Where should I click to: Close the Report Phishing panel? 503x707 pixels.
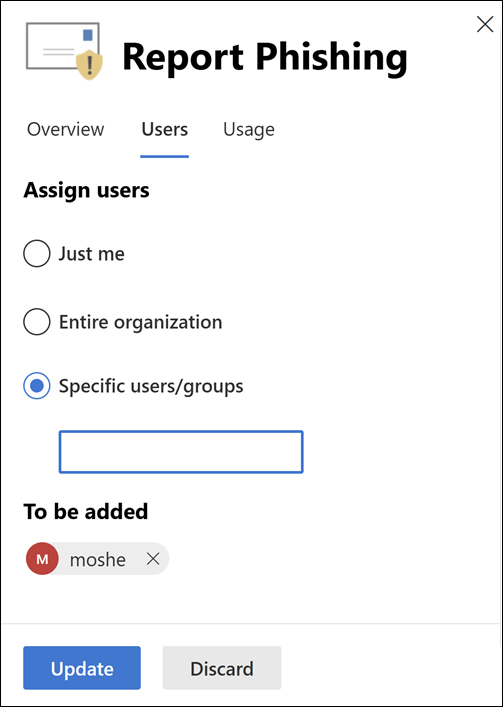(485, 24)
